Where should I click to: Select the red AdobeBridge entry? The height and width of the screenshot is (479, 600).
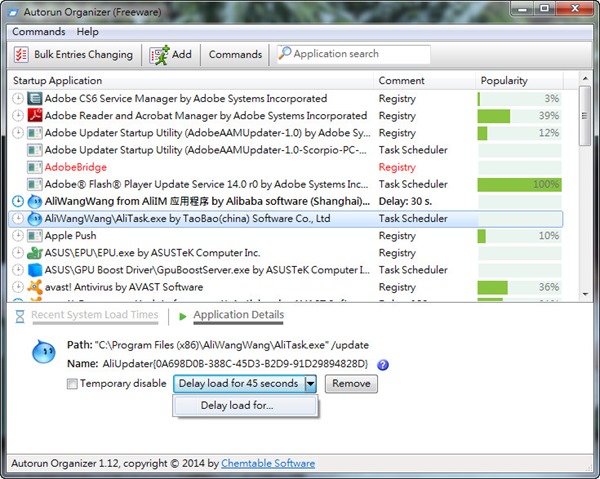point(76,167)
